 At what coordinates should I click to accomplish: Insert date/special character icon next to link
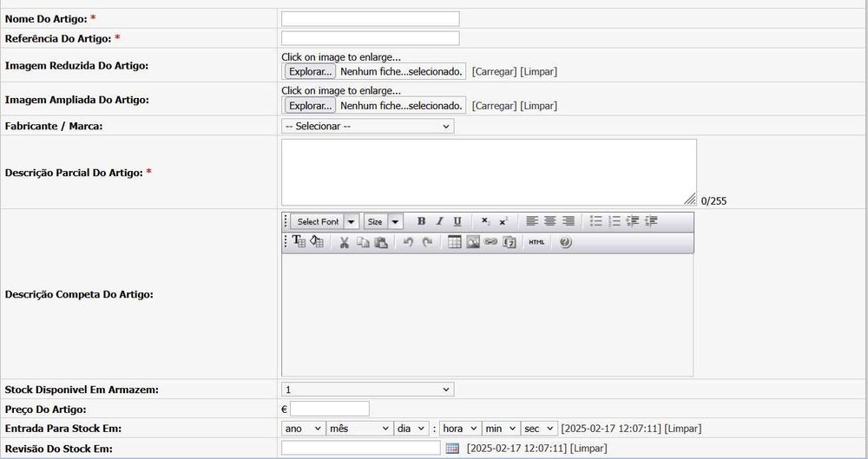(x=510, y=242)
